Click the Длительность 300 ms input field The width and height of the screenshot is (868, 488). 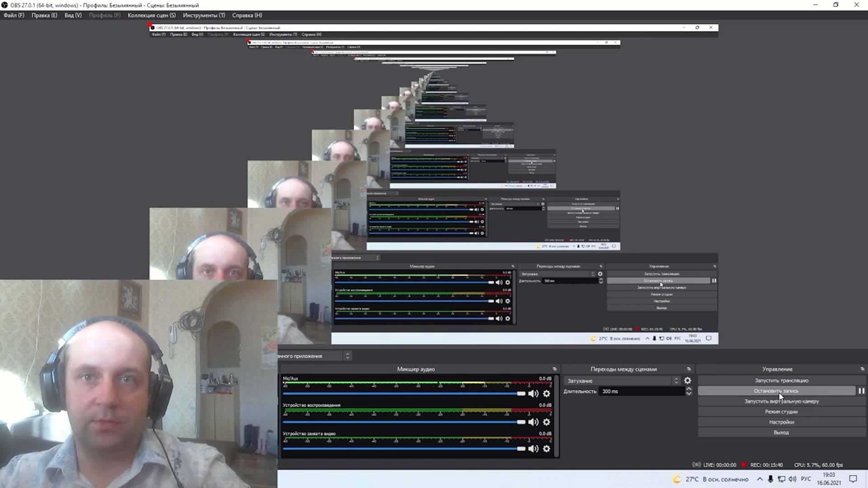642,391
